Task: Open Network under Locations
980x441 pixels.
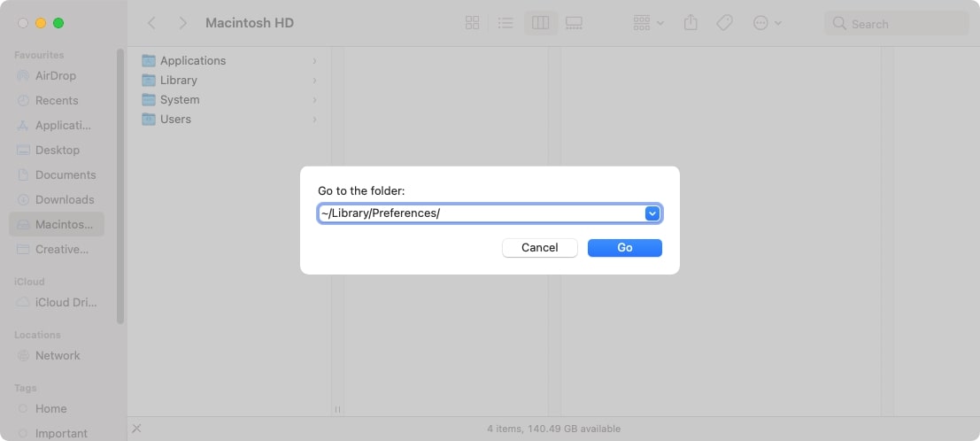Action: [x=57, y=355]
